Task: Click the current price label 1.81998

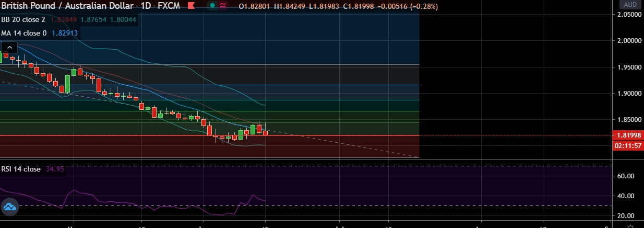Action: pos(630,135)
